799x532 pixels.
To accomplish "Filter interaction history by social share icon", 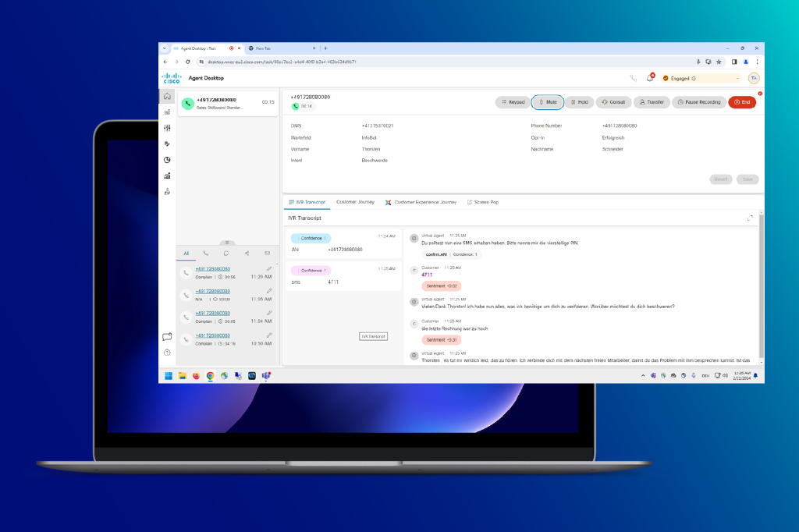I will [247, 254].
